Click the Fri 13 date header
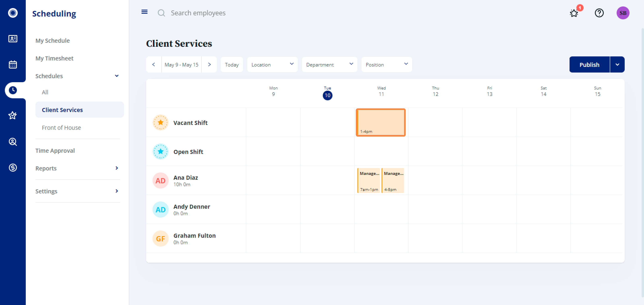Image resolution: width=644 pixels, height=305 pixels. pyautogui.click(x=489, y=91)
